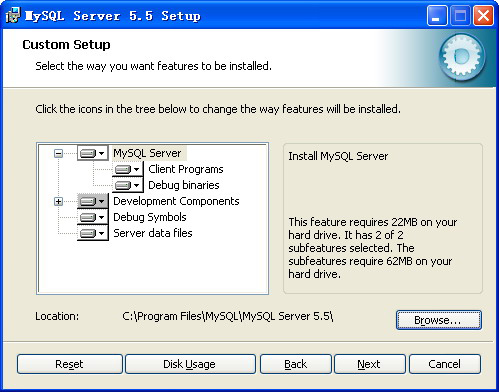Viewport: 499px width, 392px height.
Task: Proceed with the Next button
Action: [370, 364]
